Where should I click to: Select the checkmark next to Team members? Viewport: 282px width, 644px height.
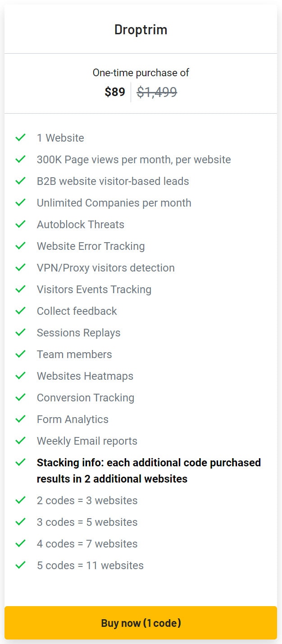20,354
